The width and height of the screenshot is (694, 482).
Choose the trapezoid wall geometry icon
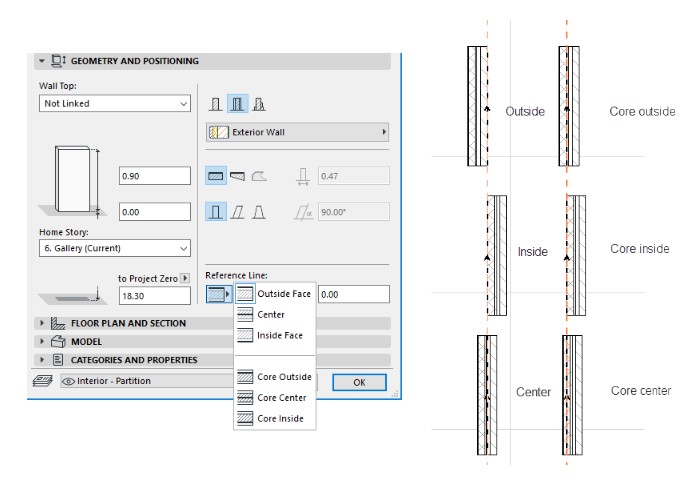pos(237,177)
